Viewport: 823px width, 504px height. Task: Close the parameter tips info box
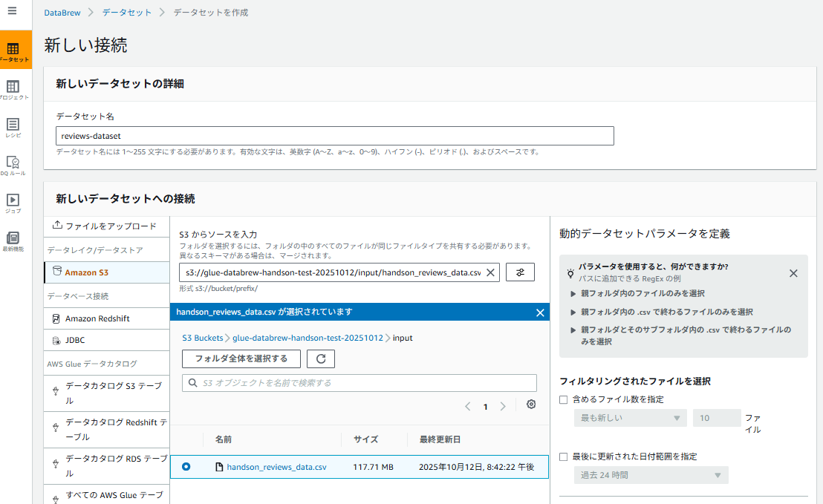pyautogui.click(x=793, y=273)
